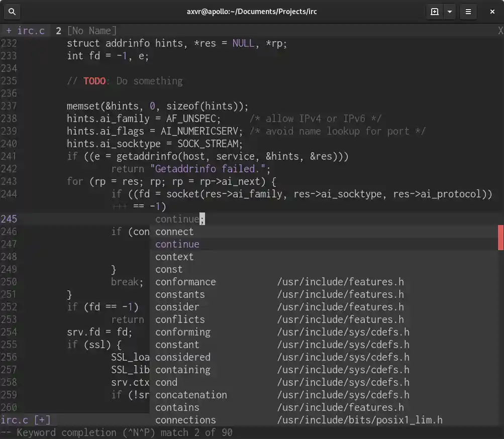Select 'continue' in the completion list
504x439 pixels.
pyautogui.click(x=177, y=244)
